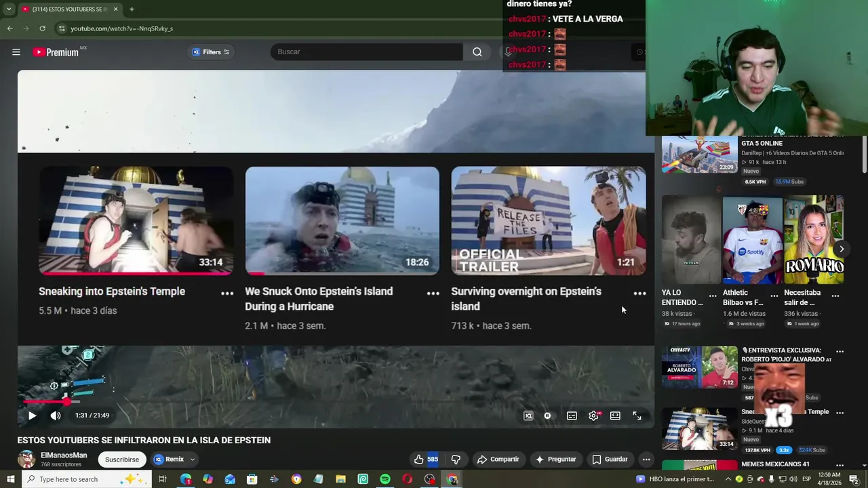Save video with Guardar button
868x488 pixels.
pyautogui.click(x=610, y=460)
